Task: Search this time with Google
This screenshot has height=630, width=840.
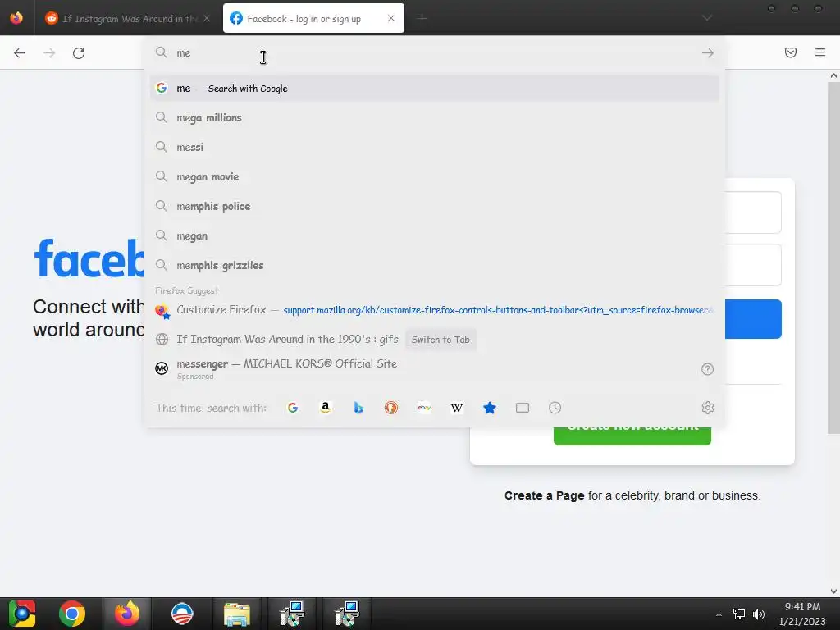Action: click(x=293, y=408)
